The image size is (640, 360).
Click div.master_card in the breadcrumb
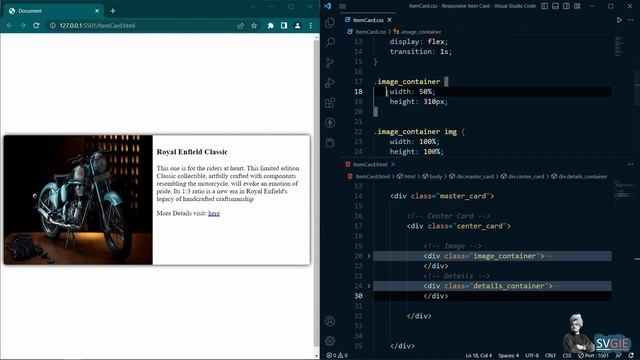(475, 176)
